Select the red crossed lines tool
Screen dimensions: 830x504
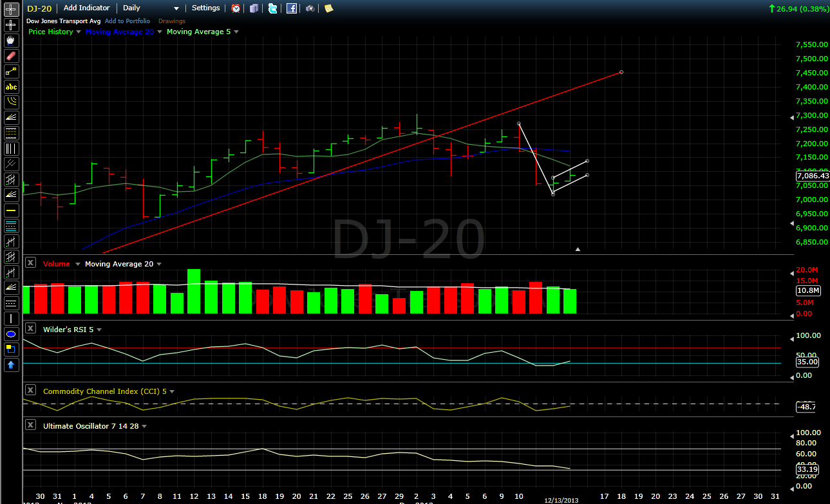coord(11,164)
